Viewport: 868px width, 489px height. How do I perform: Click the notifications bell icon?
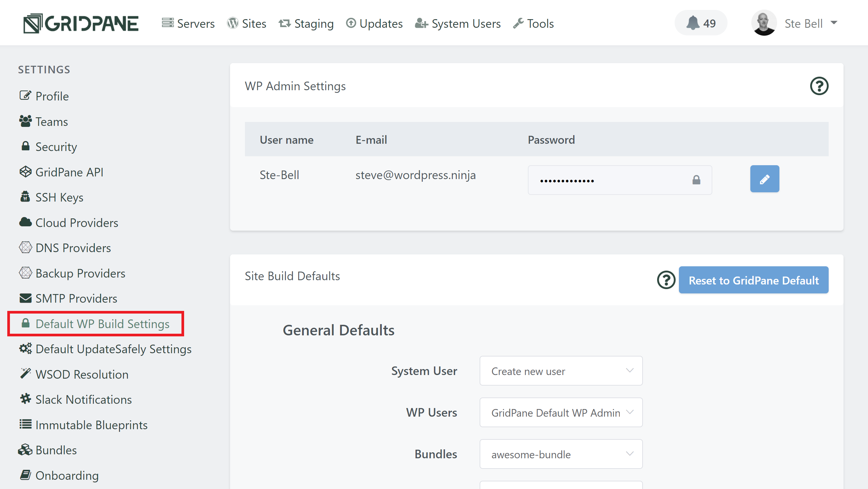pyautogui.click(x=693, y=23)
